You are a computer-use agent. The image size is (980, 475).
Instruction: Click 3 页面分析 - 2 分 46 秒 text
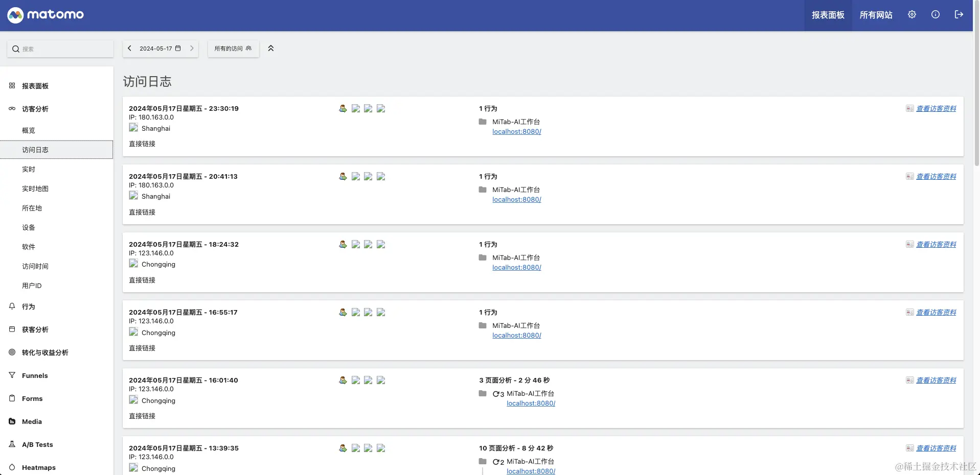point(514,380)
